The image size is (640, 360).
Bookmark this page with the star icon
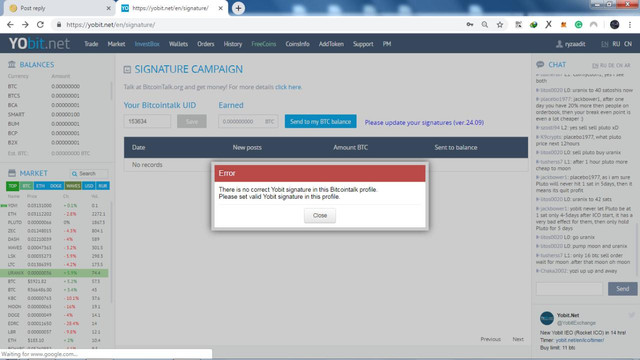[x=500, y=24]
